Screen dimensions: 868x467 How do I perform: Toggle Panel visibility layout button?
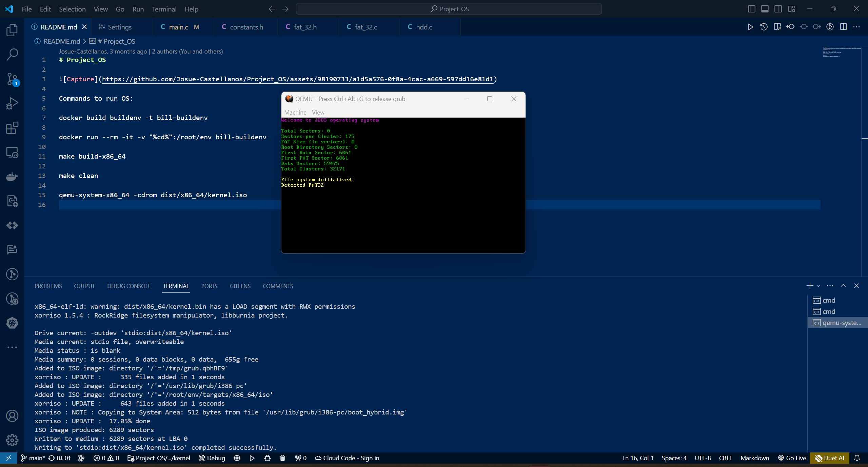point(765,9)
